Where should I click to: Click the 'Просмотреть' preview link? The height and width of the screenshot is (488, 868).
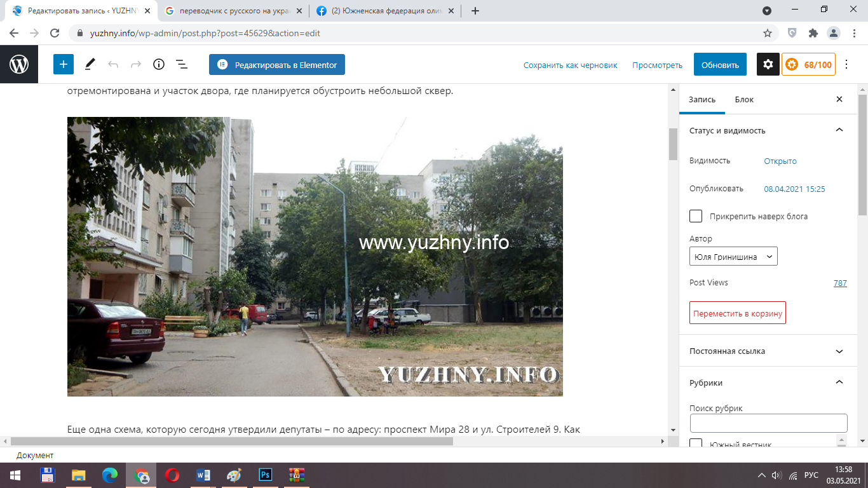click(657, 65)
